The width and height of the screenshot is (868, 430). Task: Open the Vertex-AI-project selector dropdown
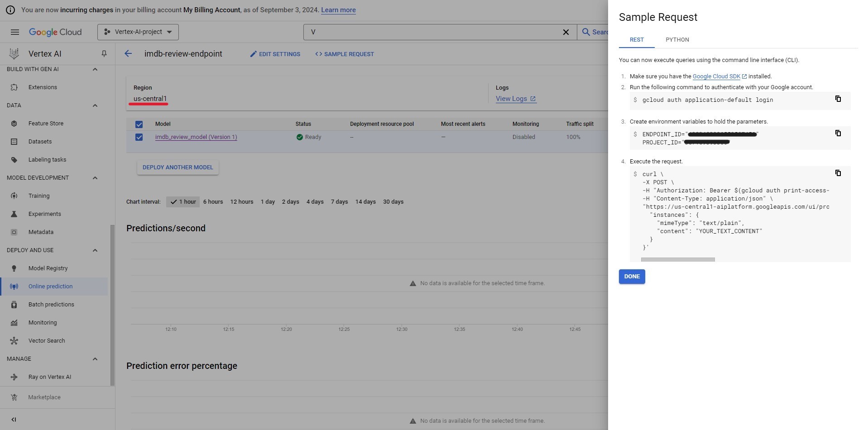pos(138,32)
